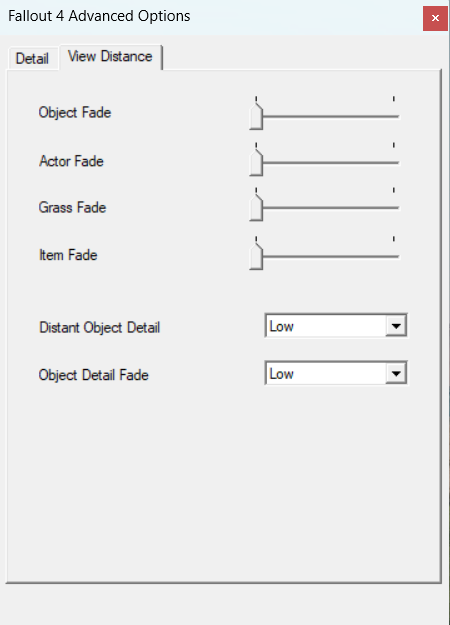Select the View Distance tab

[110, 57]
